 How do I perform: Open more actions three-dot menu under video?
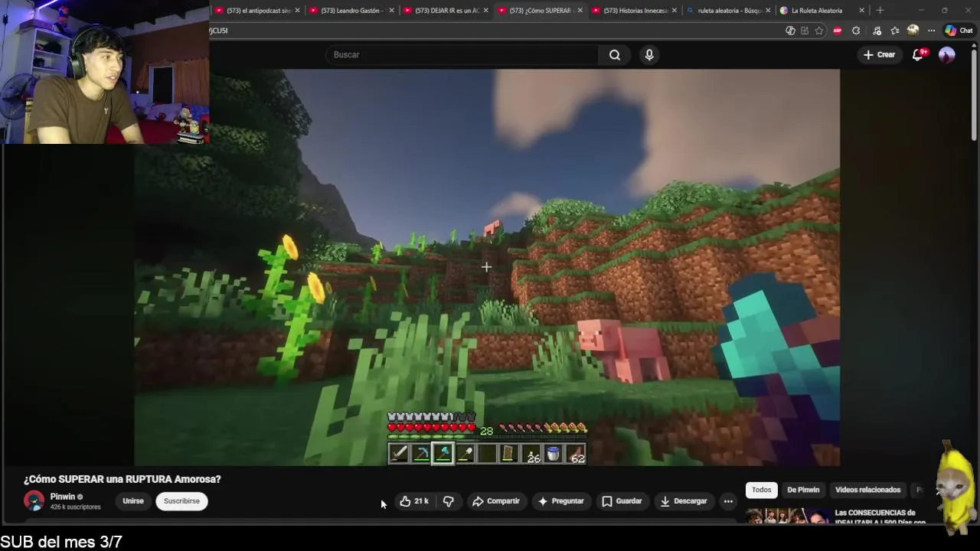coord(728,501)
